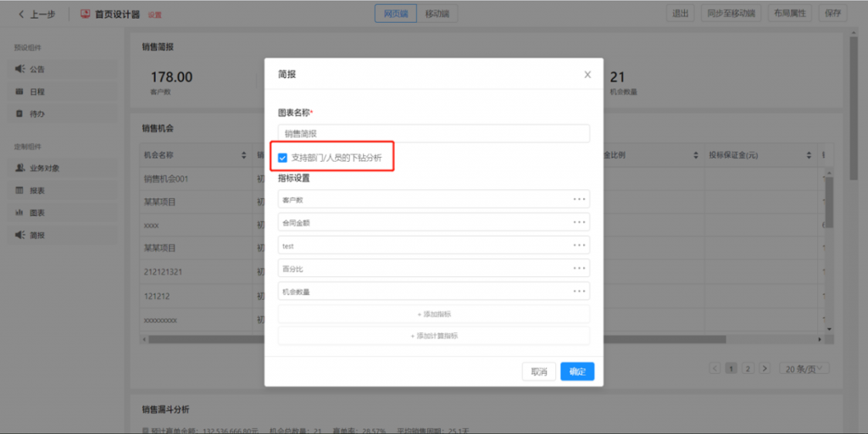Open the 20 条/页 page size dropdown
868x434 pixels.
(x=806, y=369)
